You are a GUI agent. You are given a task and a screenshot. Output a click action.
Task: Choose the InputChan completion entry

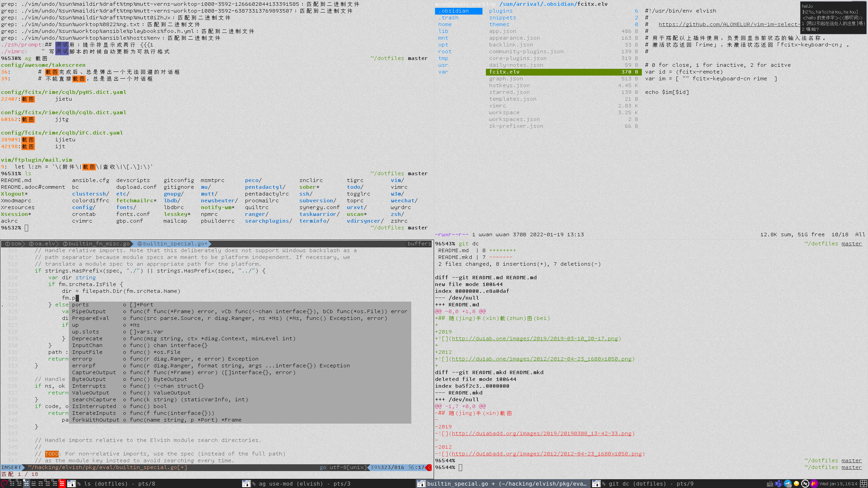(87, 345)
